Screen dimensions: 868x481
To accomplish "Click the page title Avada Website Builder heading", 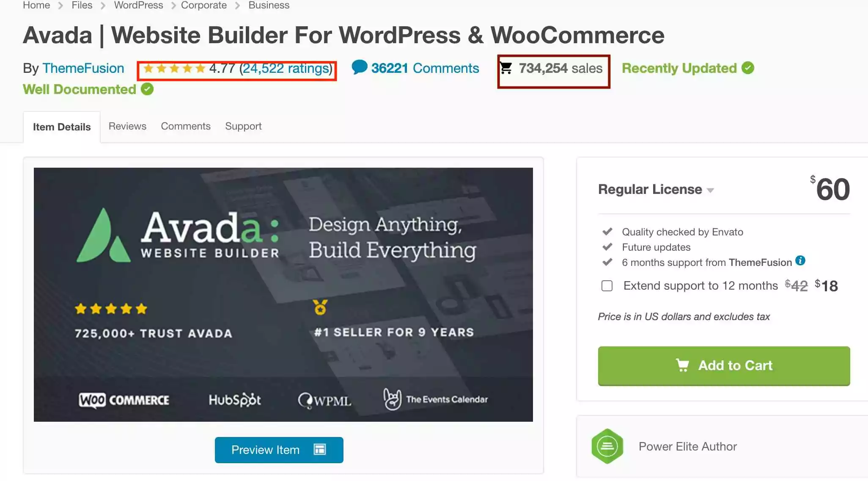I will pyautogui.click(x=344, y=35).
